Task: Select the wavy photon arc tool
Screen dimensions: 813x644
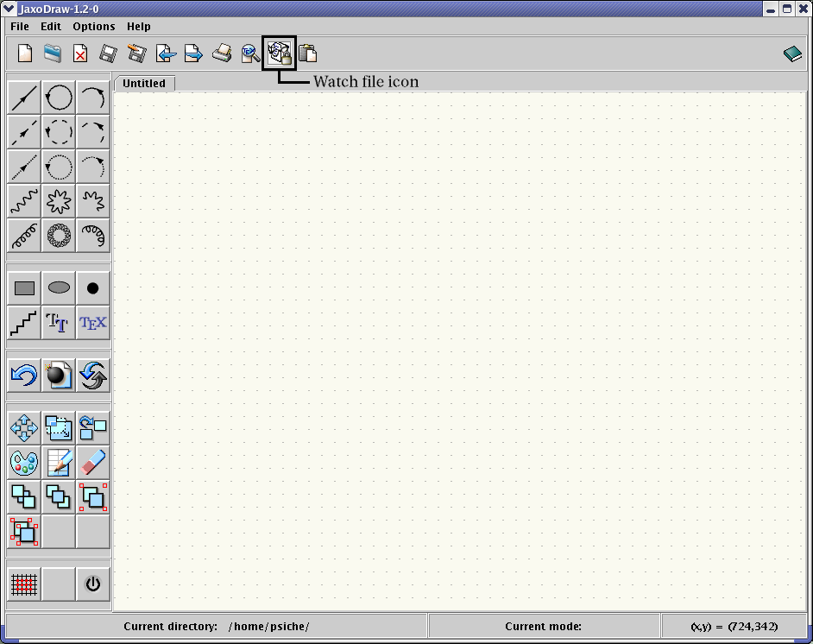Action: tap(93, 201)
